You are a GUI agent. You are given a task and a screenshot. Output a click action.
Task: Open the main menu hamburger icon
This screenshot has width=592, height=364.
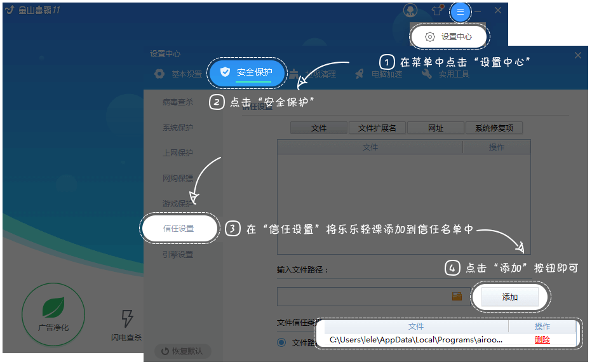(461, 11)
